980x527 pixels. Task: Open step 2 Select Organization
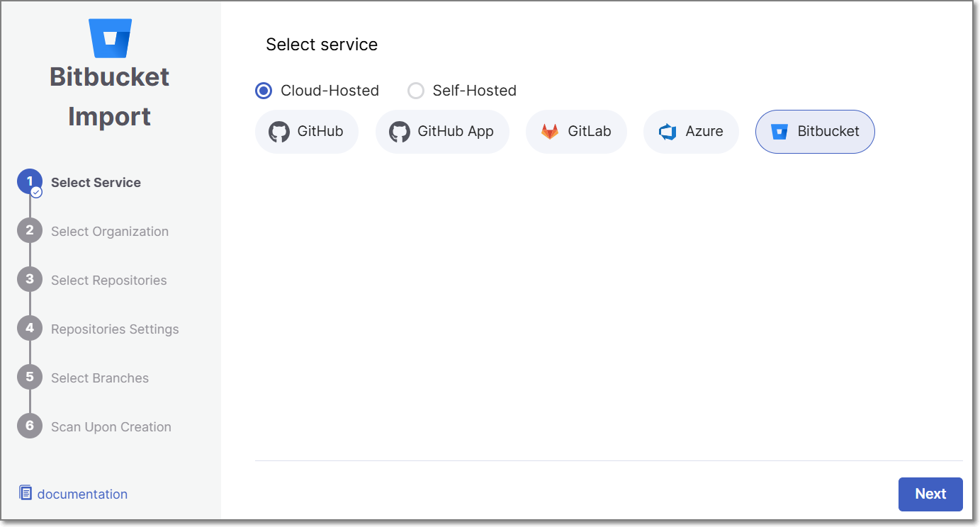click(109, 231)
